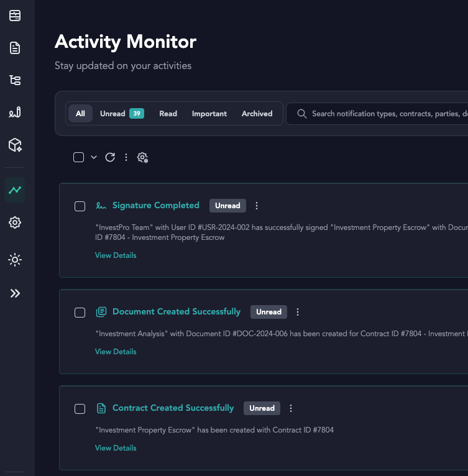
Task: Open Signature Completed three-dot options menu
Action: [257, 206]
